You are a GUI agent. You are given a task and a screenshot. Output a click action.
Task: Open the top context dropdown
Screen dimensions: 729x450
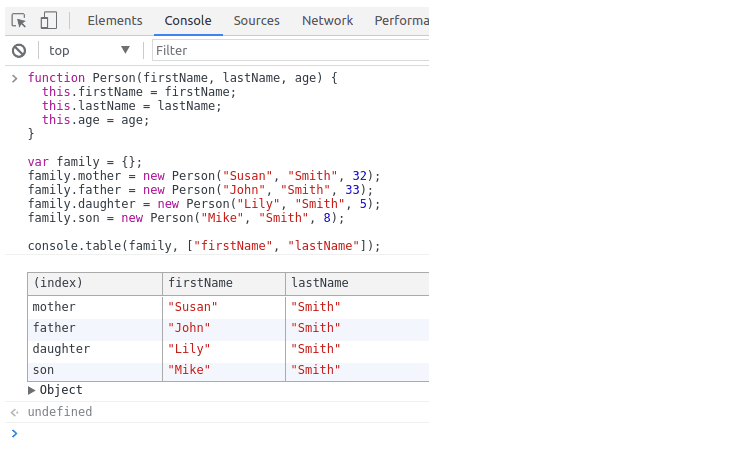[x=89, y=50]
